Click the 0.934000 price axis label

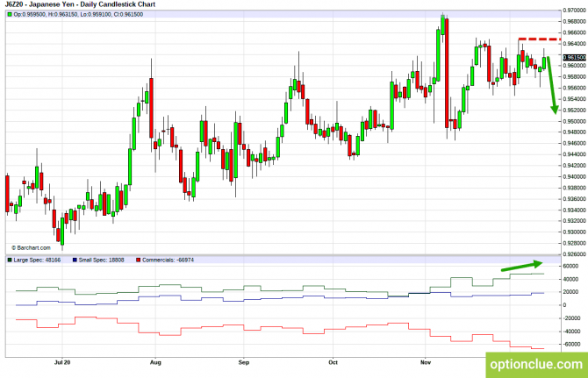(x=575, y=210)
